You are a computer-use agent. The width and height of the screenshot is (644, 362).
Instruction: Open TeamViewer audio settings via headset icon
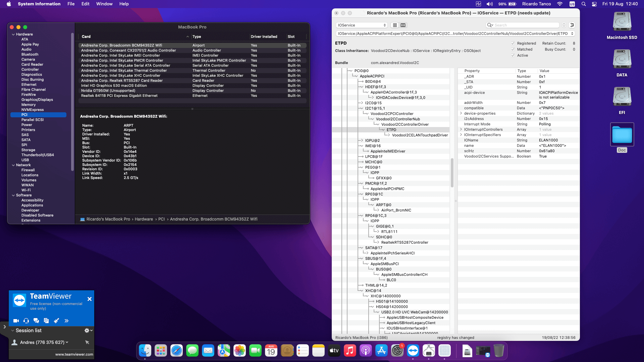click(x=26, y=320)
